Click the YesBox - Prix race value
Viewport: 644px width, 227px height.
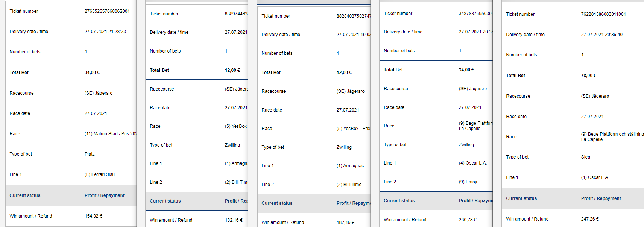point(353,129)
